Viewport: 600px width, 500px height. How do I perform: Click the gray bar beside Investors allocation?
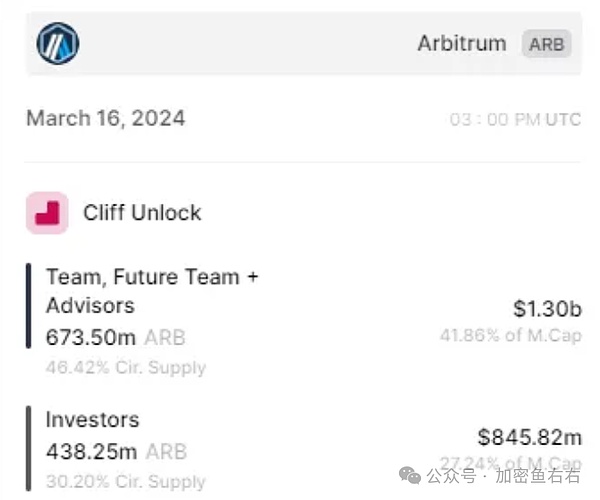(29, 447)
